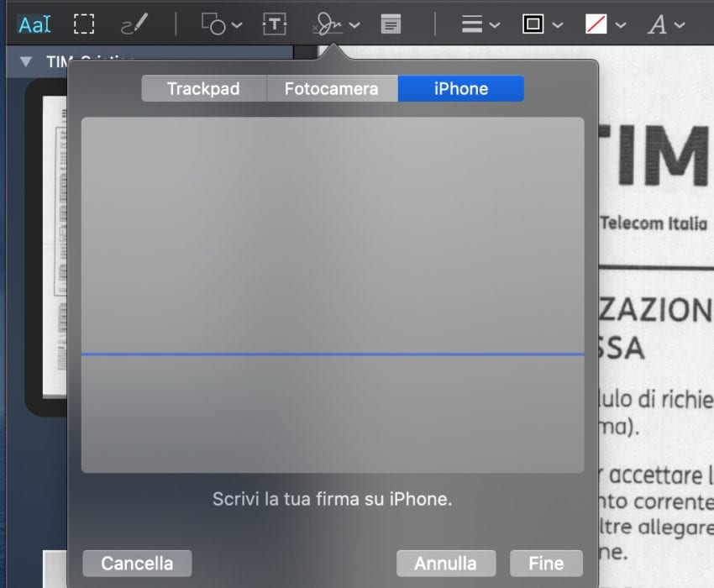Confirm signature with the Fine button
The width and height of the screenshot is (714, 588).
point(546,563)
